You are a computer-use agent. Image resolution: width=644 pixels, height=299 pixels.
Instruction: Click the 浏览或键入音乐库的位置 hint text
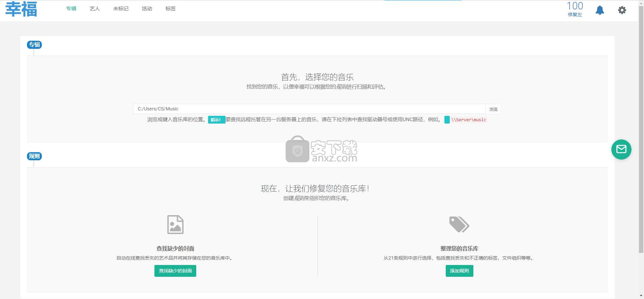click(177, 120)
